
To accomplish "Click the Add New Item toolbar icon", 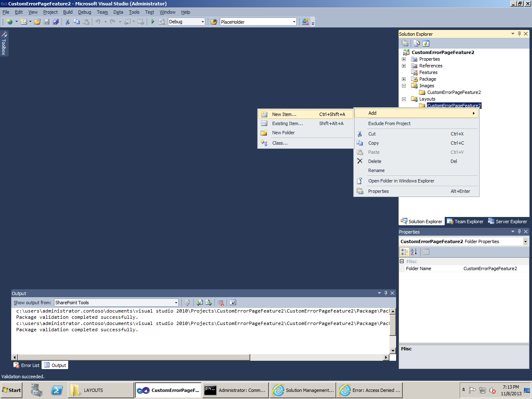I will click(24, 22).
